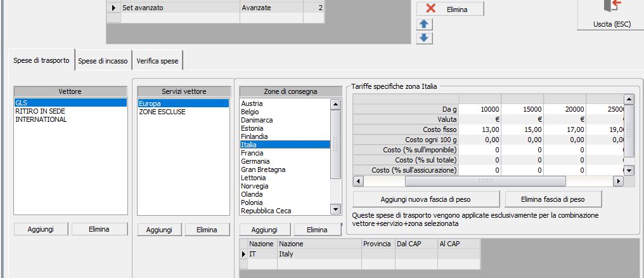The width and height of the screenshot is (644, 278).
Task: Click Aggiungi nuova fascia di peso
Action: [427, 199]
